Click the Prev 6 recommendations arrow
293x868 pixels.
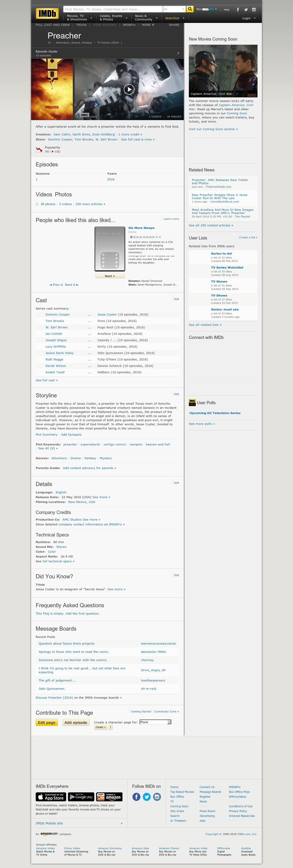coord(56,285)
